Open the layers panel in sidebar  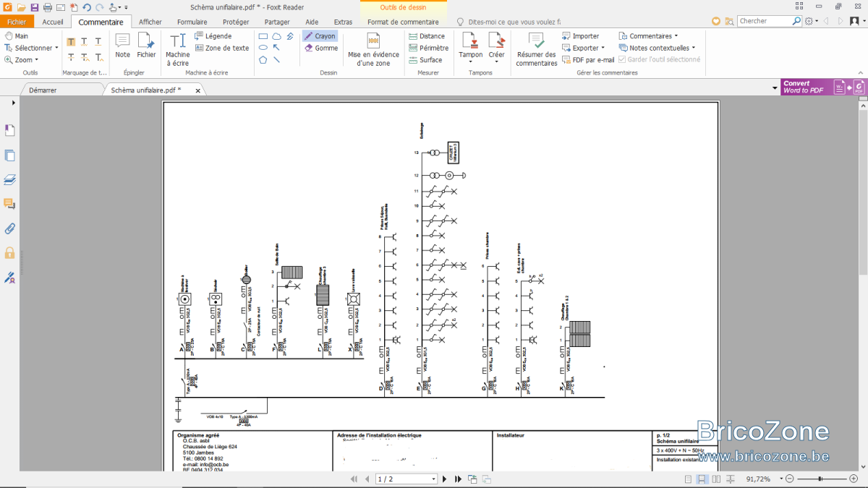tap(10, 179)
